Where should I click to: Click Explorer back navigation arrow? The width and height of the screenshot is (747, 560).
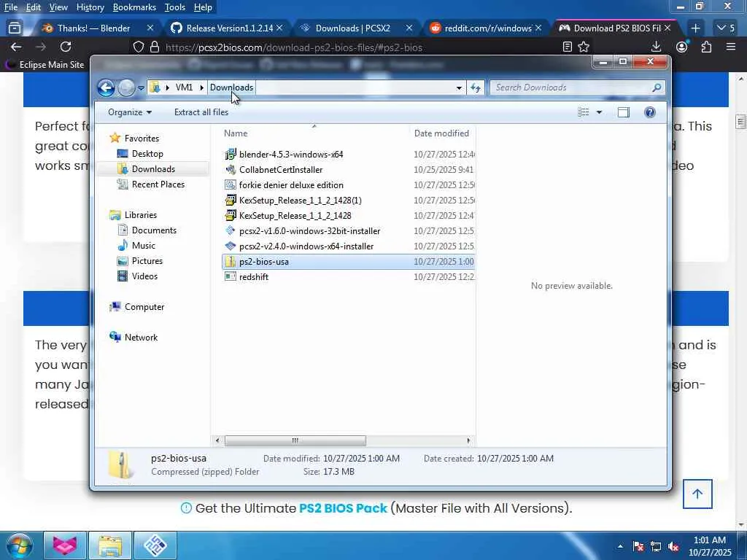[x=106, y=87]
